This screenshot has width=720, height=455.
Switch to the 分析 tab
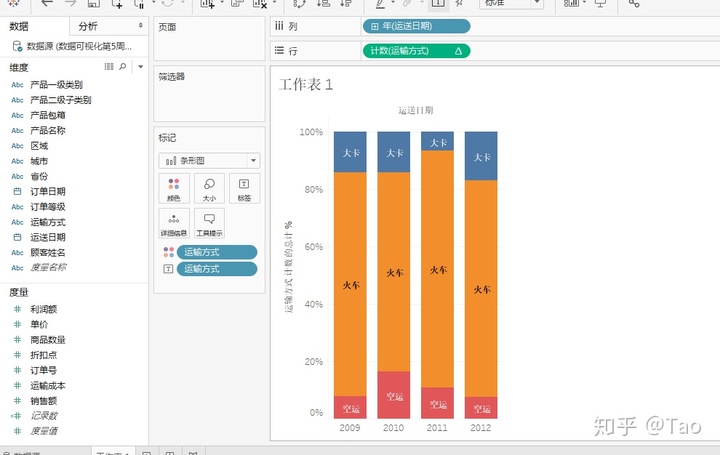point(88,26)
